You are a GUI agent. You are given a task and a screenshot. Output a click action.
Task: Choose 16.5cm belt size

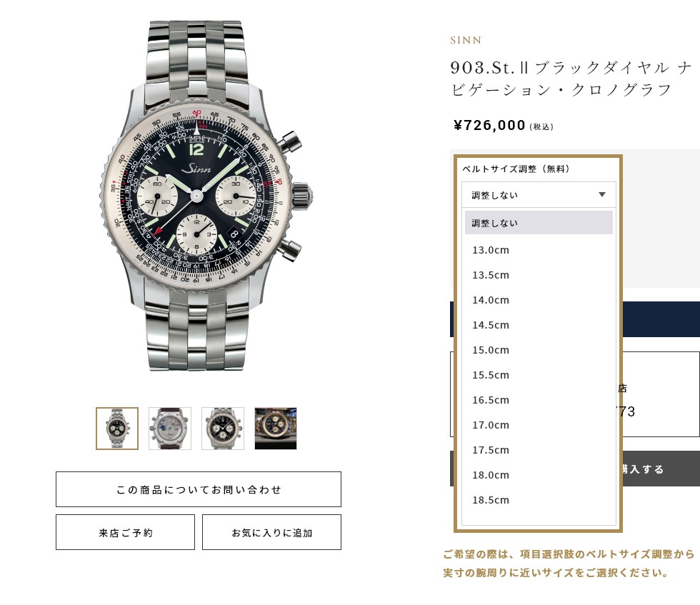click(539, 400)
